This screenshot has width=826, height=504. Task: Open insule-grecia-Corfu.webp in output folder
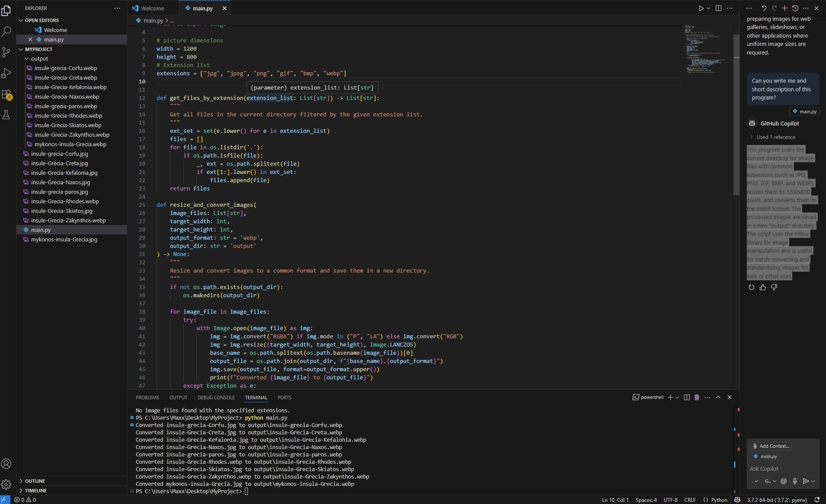pyautogui.click(x=66, y=68)
